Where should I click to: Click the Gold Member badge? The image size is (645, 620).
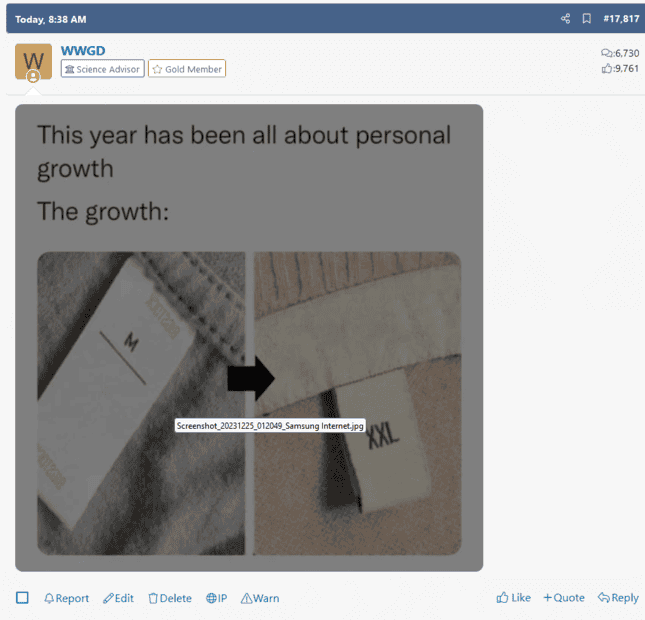coord(187,69)
